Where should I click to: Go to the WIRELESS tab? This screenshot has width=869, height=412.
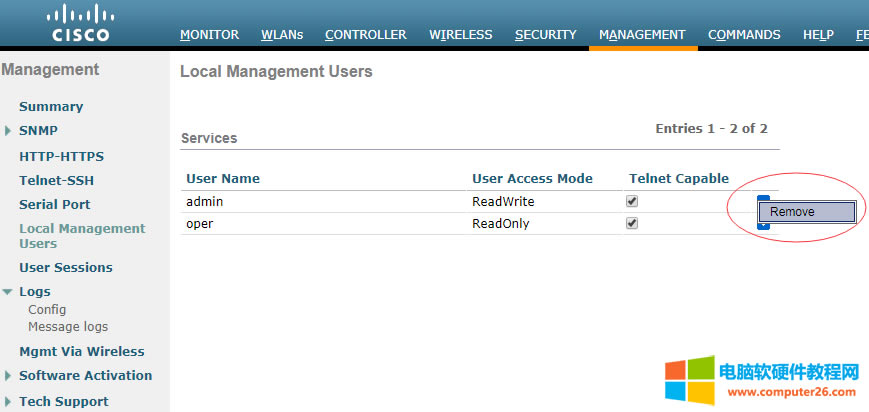(460, 34)
